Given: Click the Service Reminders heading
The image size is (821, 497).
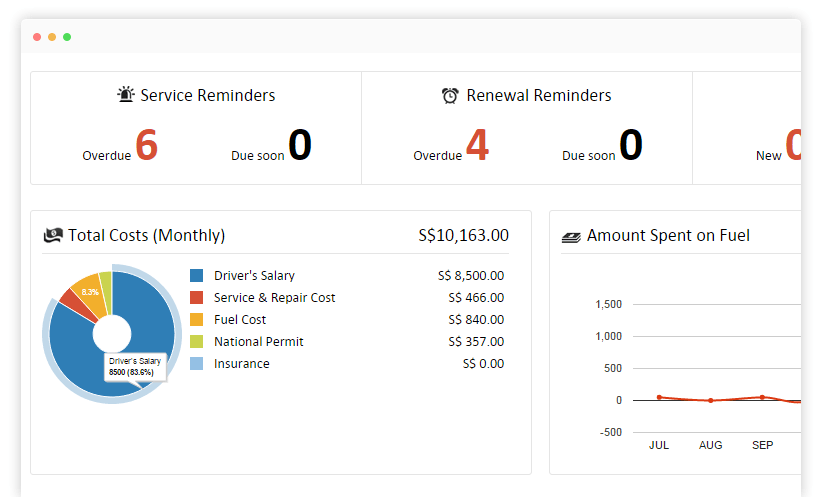Looking at the screenshot, I should [207, 95].
